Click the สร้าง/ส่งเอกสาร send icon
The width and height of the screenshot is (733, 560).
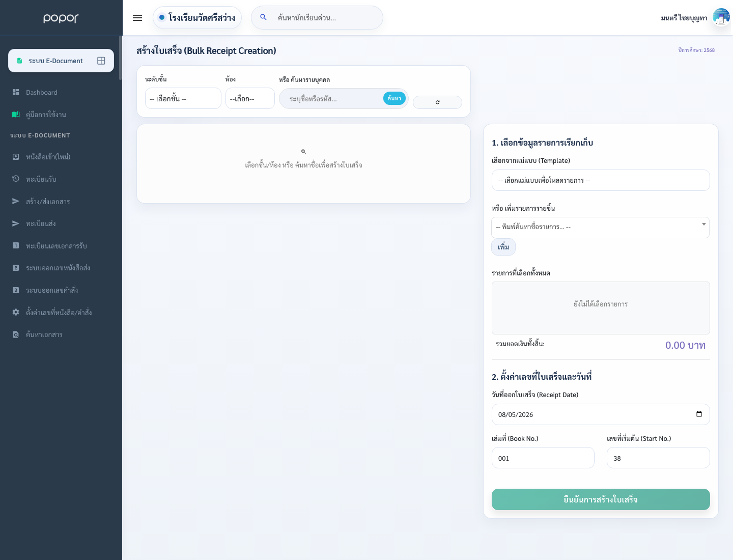[x=16, y=201]
